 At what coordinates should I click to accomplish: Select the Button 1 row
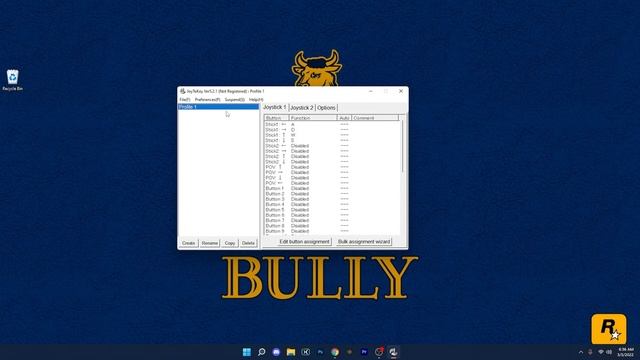(332, 188)
